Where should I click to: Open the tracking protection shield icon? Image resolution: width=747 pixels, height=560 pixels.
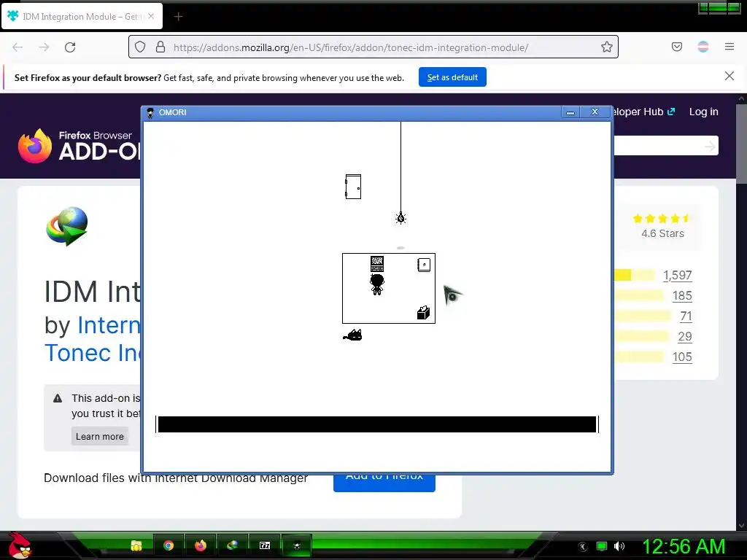(x=139, y=47)
